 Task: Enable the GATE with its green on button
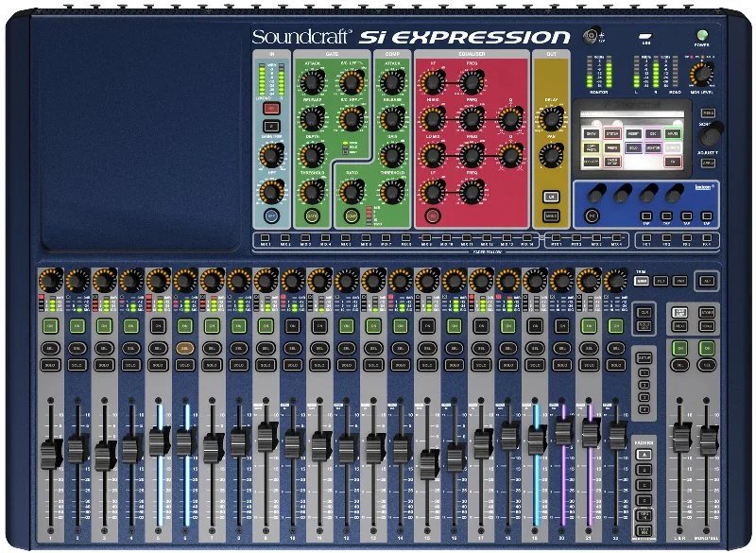point(312,216)
